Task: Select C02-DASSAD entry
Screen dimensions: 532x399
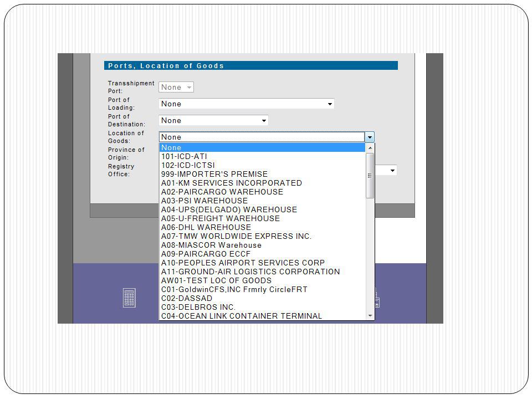Action: (262, 298)
